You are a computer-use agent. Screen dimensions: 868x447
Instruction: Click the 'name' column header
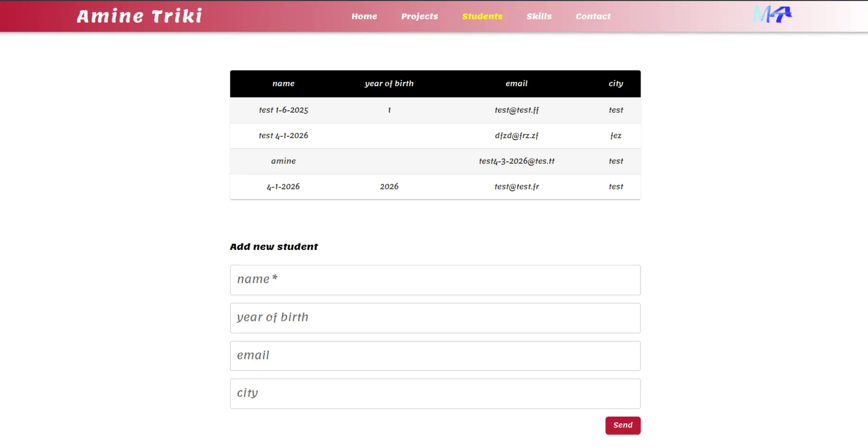tap(283, 83)
